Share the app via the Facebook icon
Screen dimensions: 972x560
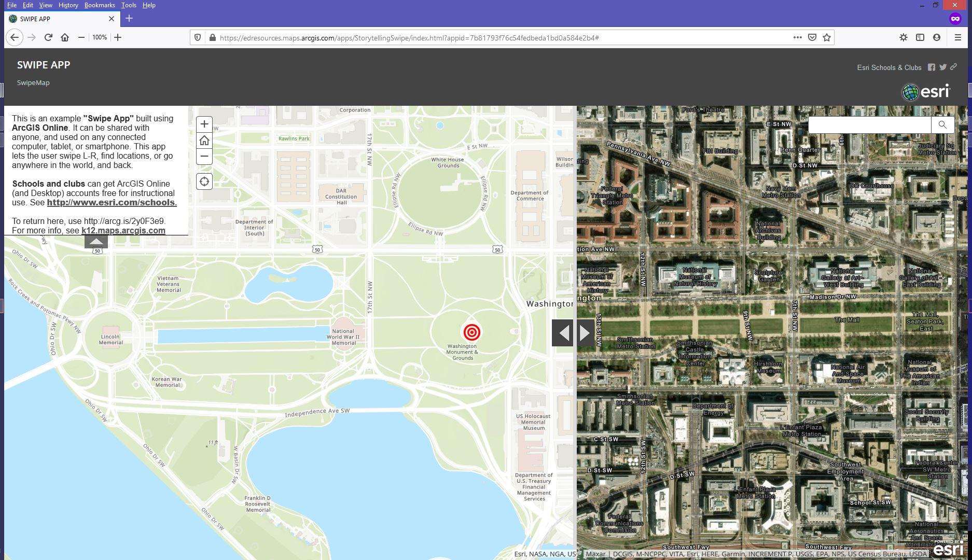point(931,67)
